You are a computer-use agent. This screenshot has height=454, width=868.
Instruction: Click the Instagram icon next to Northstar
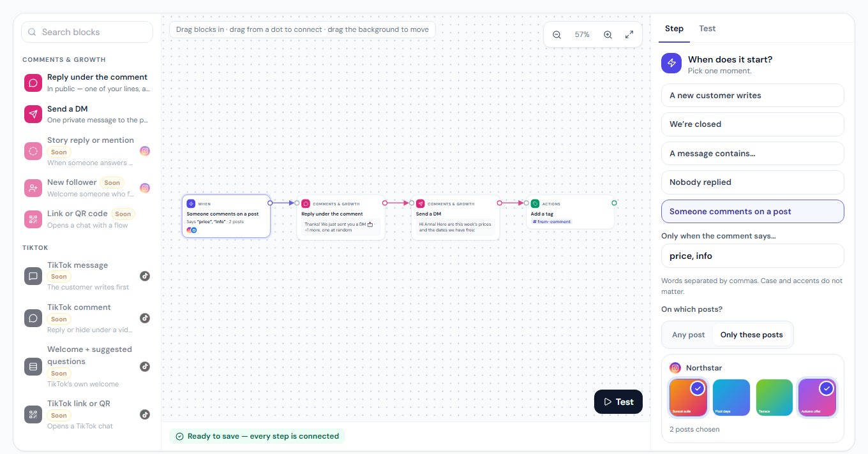click(675, 368)
